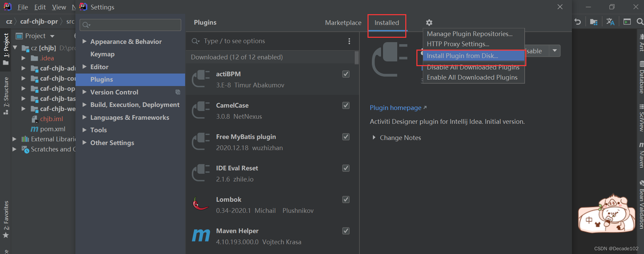Click the copy icon beside Version Control

click(x=178, y=92)
